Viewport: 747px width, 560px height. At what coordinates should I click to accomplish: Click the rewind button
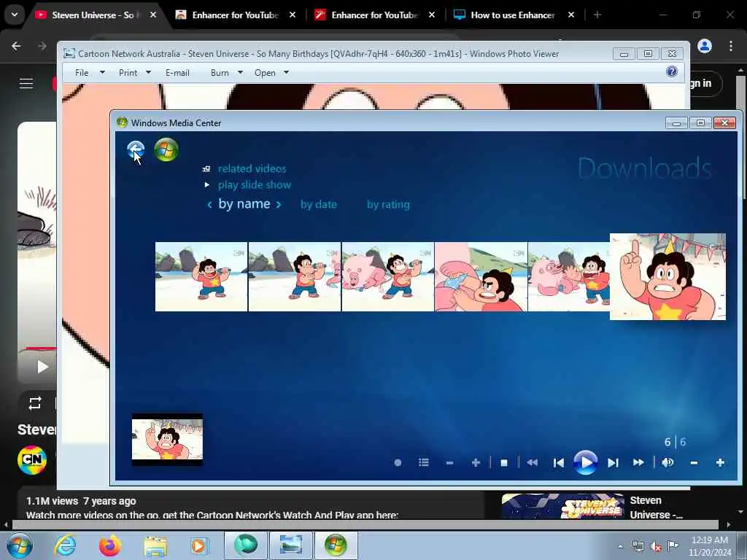(x=532, y=462)
